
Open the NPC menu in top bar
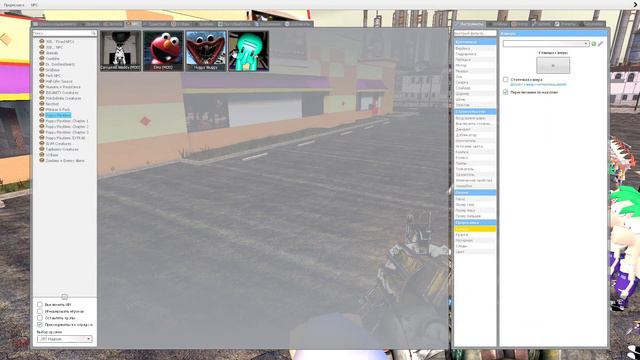click(x=34, y=5)
